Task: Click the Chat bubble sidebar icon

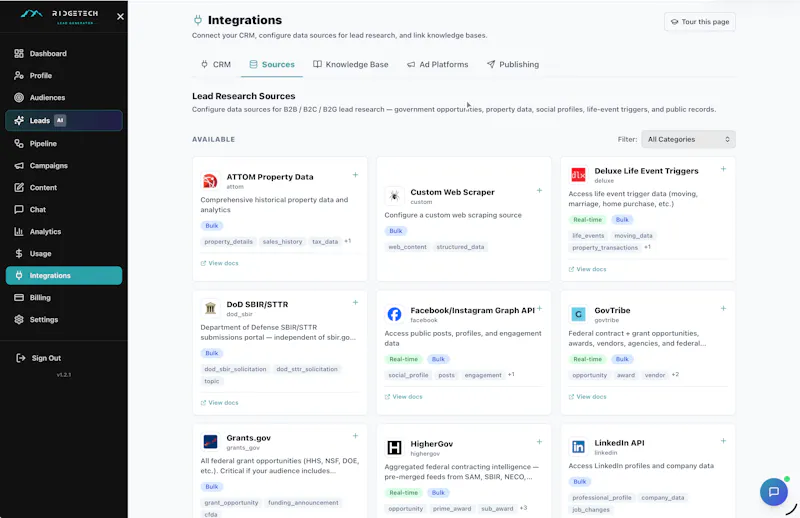Action: (x=19, y=209)
